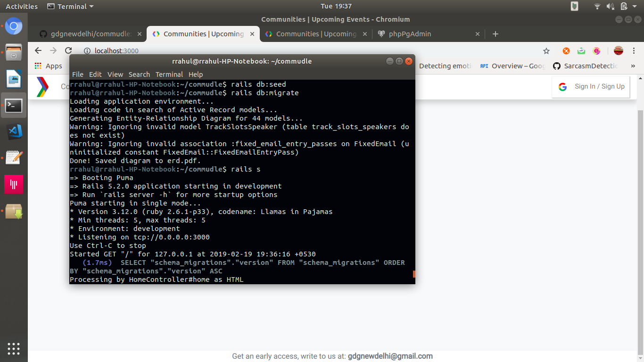The image size is (644, 362).
Task: Open the Search menu in the terminal
Action: (x=139, y=74)
